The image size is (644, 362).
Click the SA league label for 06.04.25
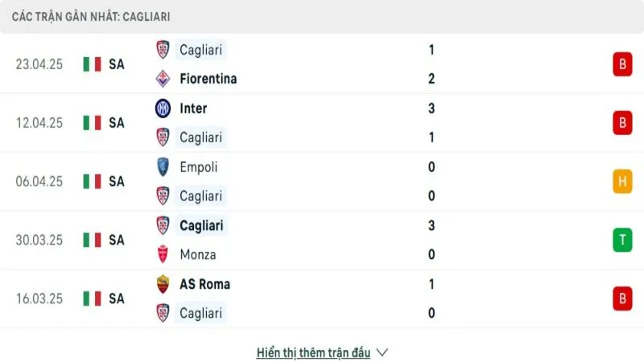click(x=117, y=182)
